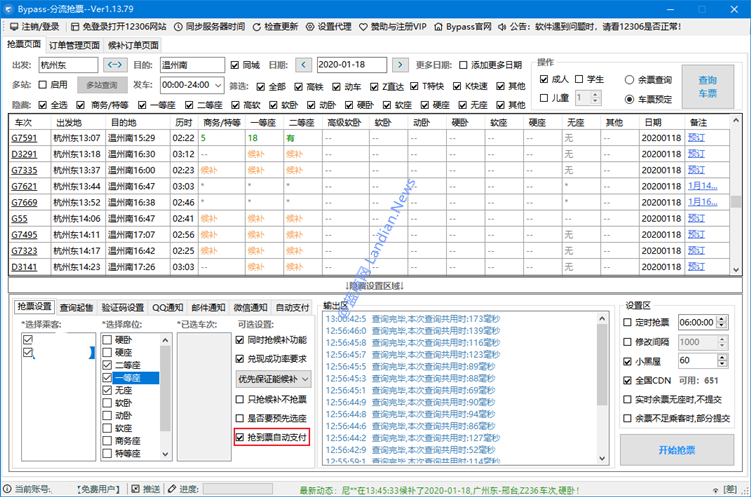Viewport: 751px width, 497px height.
Task: Open 免登录打开12306网站 toolbar item
Action: tap(75, 27)
